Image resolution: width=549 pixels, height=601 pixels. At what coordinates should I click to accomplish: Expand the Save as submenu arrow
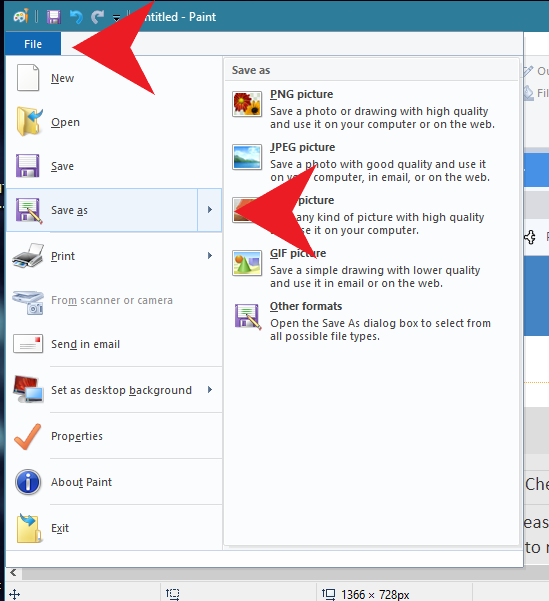click(x=210, y=210)
